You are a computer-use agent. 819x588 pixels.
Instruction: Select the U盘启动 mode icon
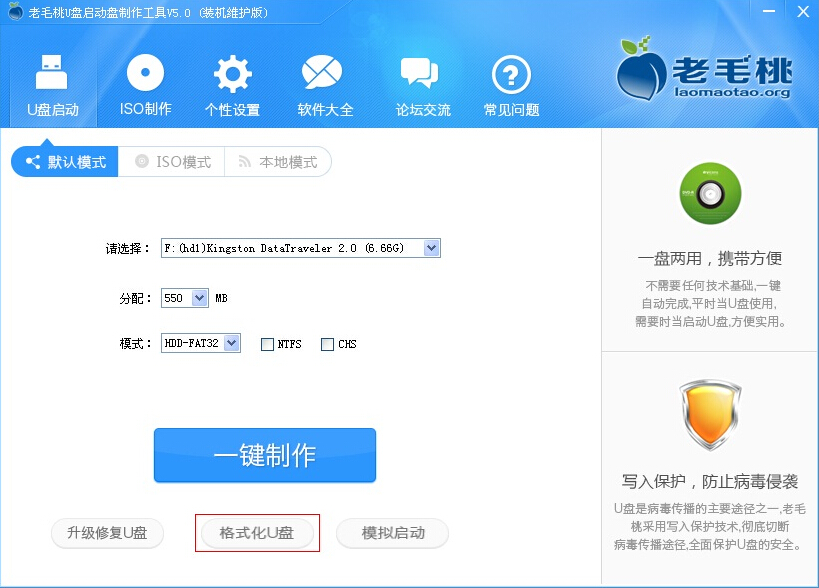click(52, 83)
